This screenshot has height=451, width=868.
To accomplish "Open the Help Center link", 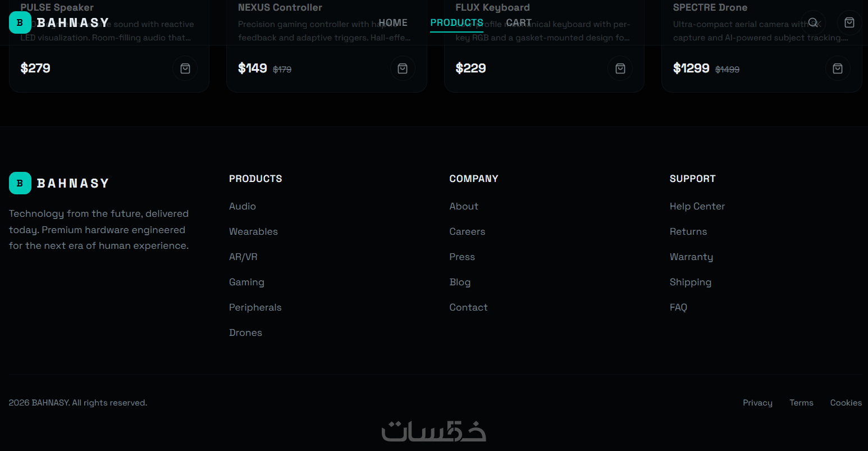I will point(697,206).
